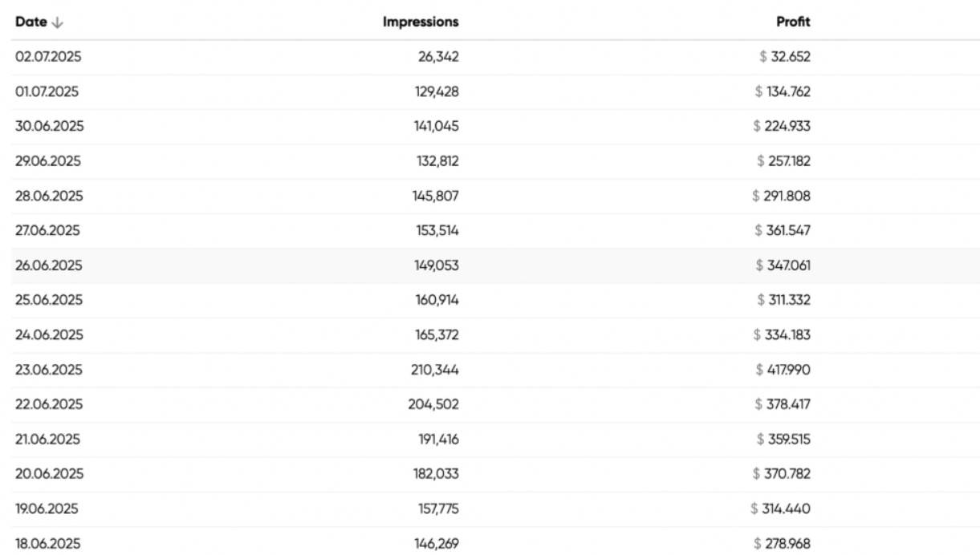Select impressions value 157,775
The height and width of the screenshot is (555, 980).
[x=437, y=508]
